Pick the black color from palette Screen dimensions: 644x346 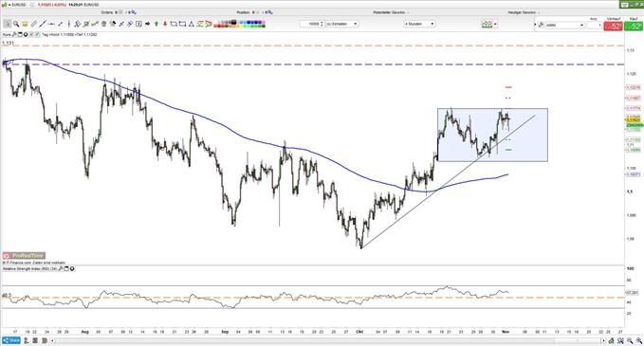point(233,22)
